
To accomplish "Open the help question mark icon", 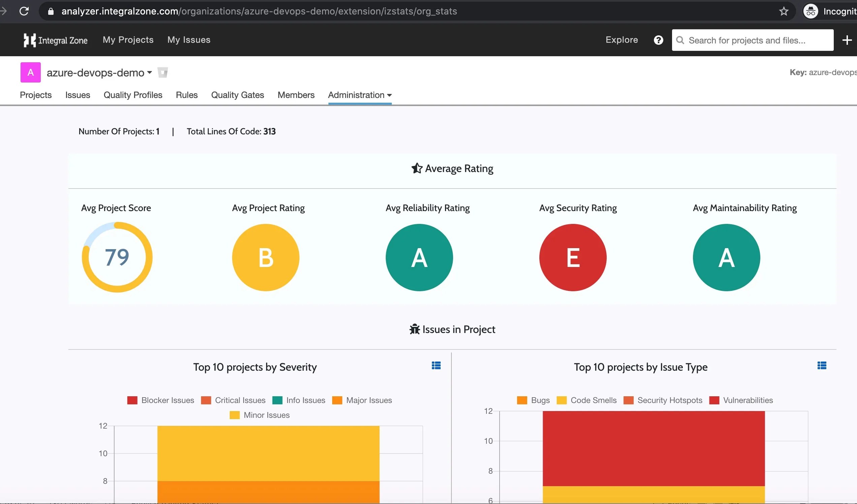I will coord(658,40).
